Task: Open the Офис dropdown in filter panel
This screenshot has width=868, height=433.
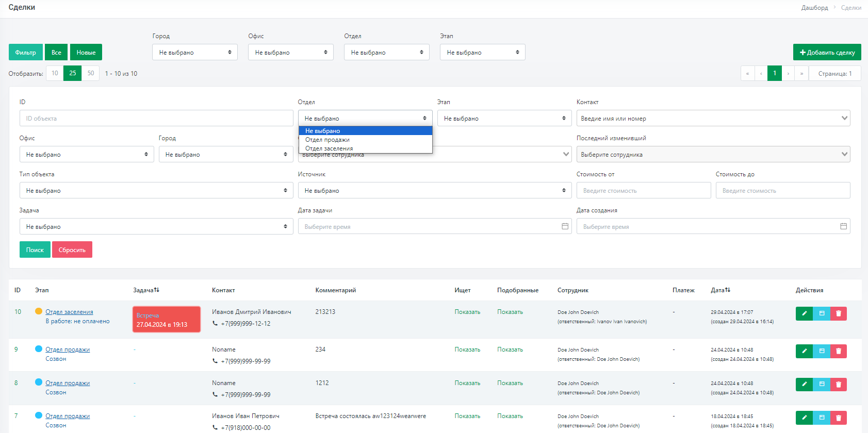Action: tap(87, 154)
